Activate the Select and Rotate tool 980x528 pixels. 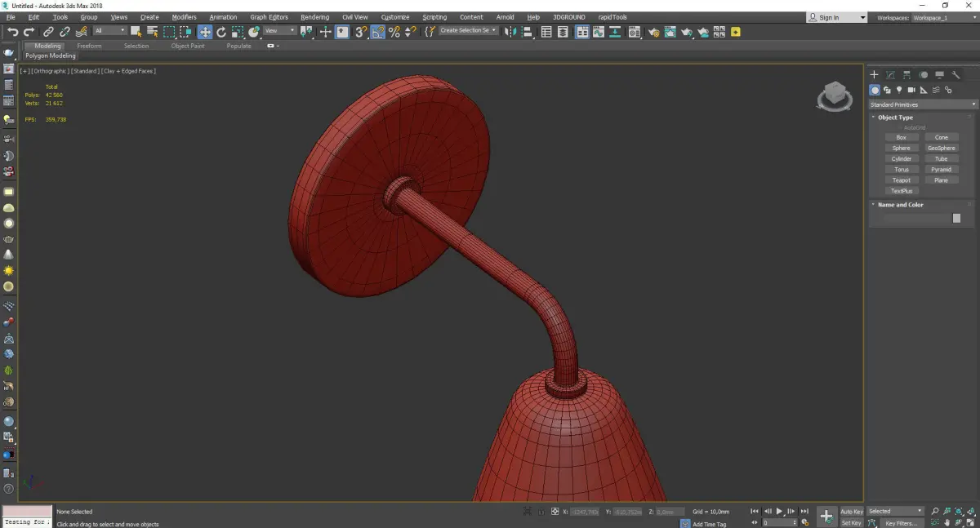221,32
